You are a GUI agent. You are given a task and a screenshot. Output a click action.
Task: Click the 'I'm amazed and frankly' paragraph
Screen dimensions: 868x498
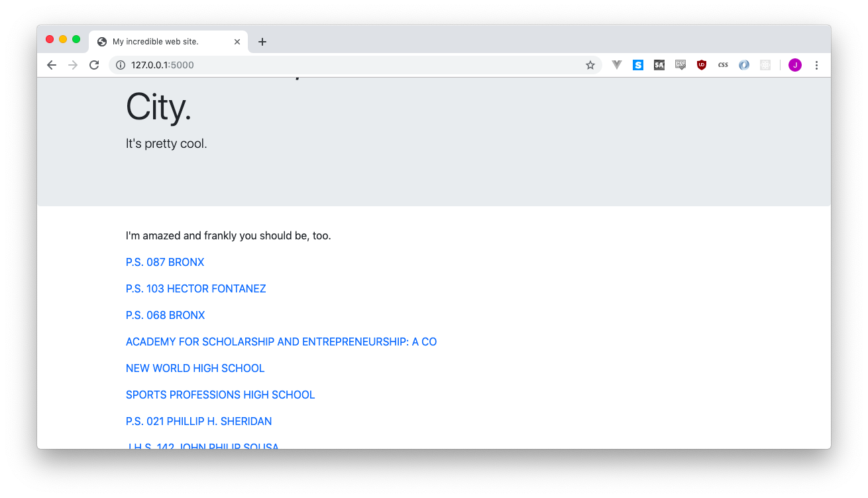click(229, 235)
